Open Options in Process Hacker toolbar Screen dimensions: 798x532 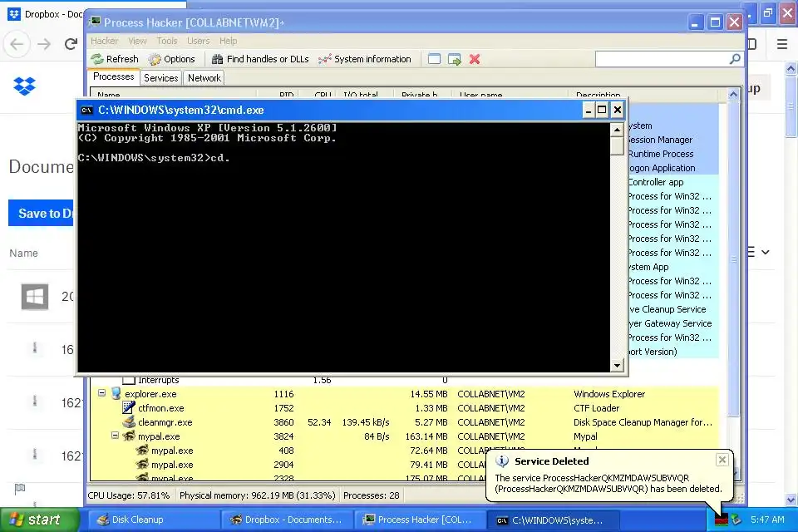(x=171, y=59)
